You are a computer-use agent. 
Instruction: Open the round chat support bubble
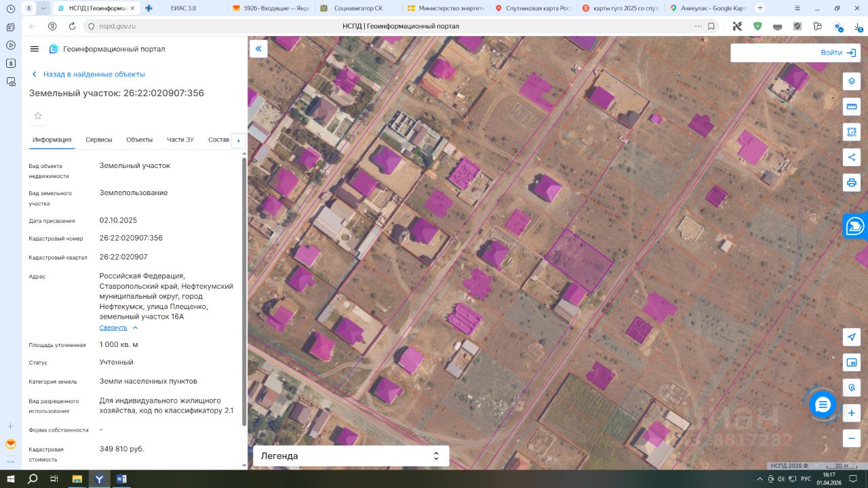pyautogui.click(x=823, y=405)
